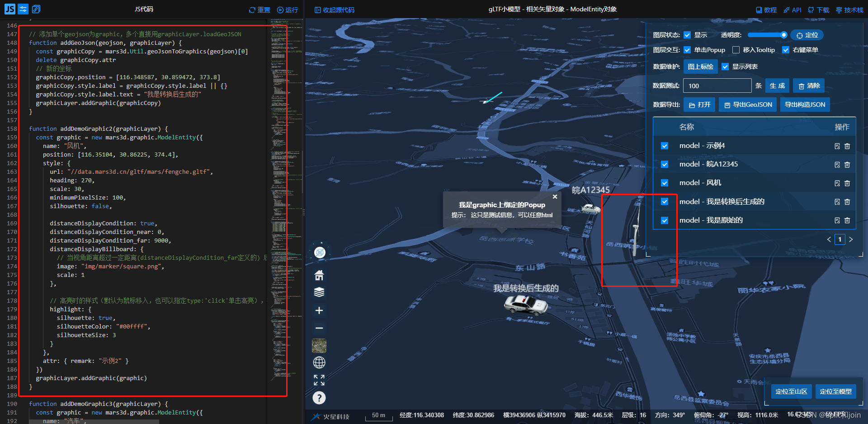Click the car model near 皖A12345 label
The height and width of the screenshot is (424, 868).
pyautogui.click(x=590, y=209)
